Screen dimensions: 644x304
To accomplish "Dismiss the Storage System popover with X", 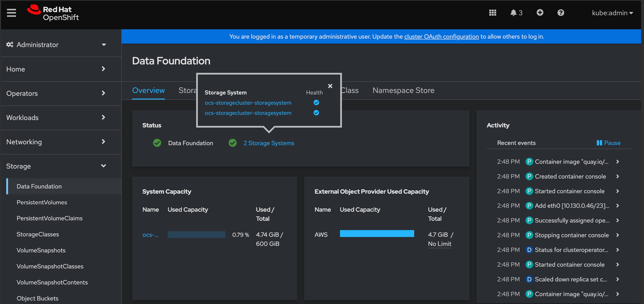I will click(x=330, y=86).
